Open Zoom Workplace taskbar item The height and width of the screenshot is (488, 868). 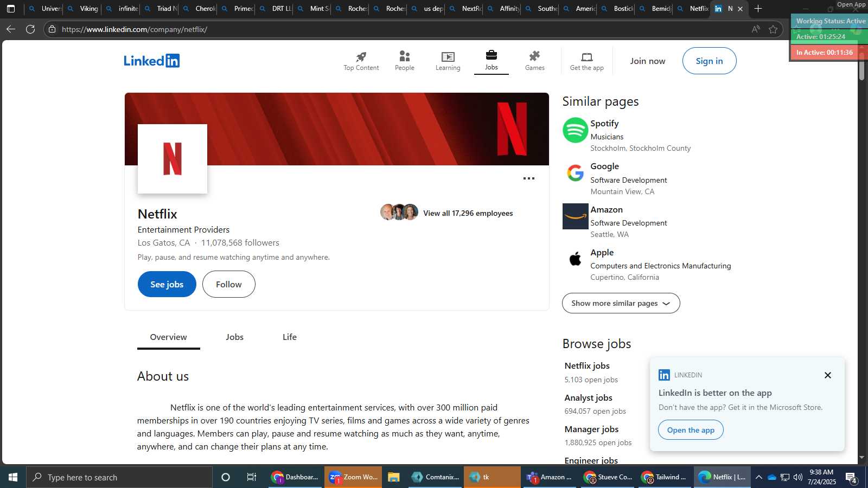pyautogui.click(x=353, y=477)
